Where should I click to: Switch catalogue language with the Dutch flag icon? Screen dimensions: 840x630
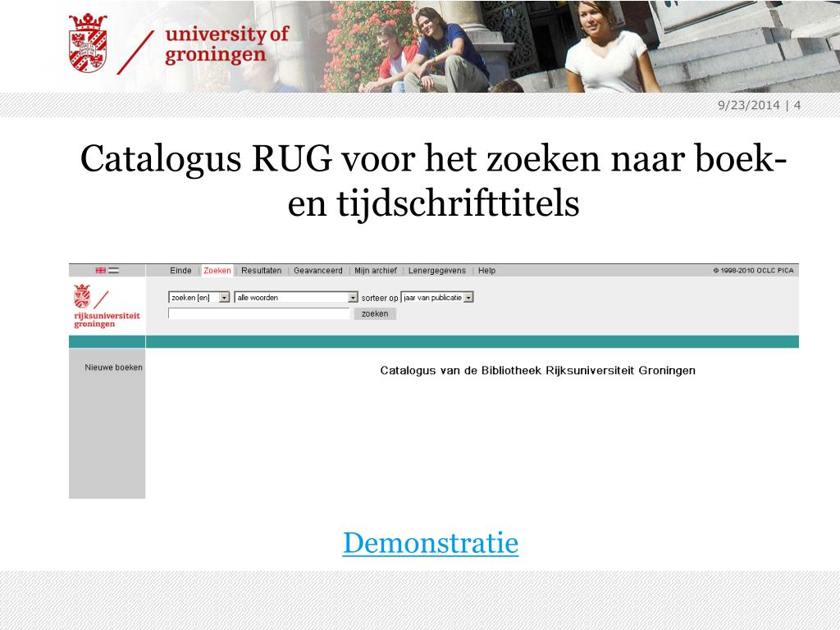coord(113,271)
